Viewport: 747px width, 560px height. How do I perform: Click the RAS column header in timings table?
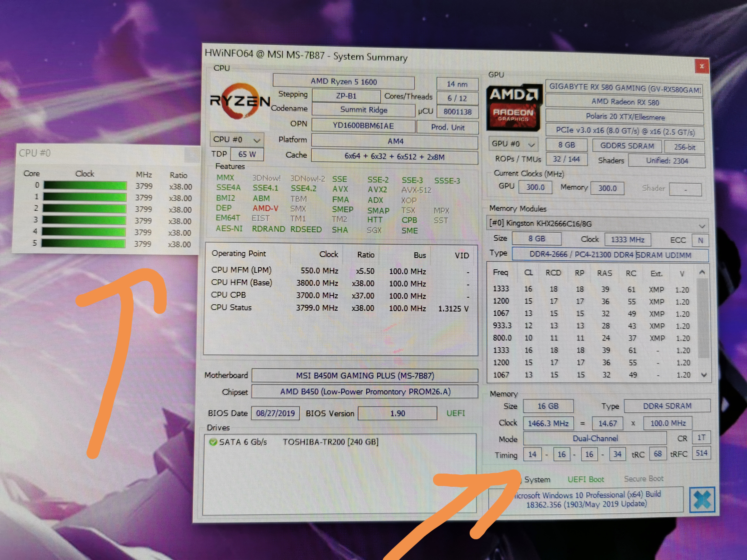(604, 273)
